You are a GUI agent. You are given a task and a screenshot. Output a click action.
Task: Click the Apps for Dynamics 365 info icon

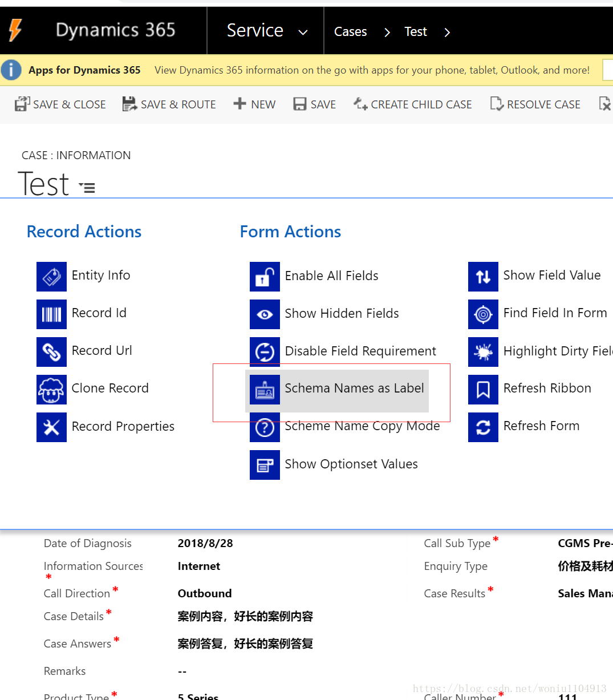pos(11,70)
